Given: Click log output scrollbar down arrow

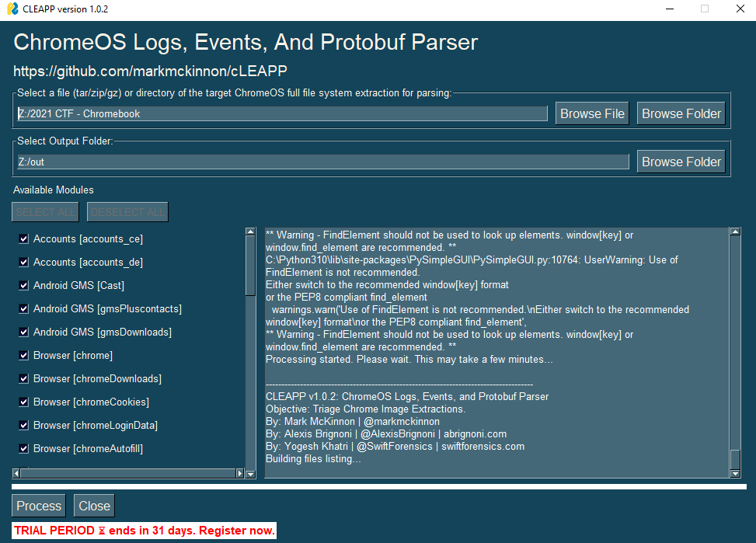Looking at the screenshot, I should click(x=735, y=474).
